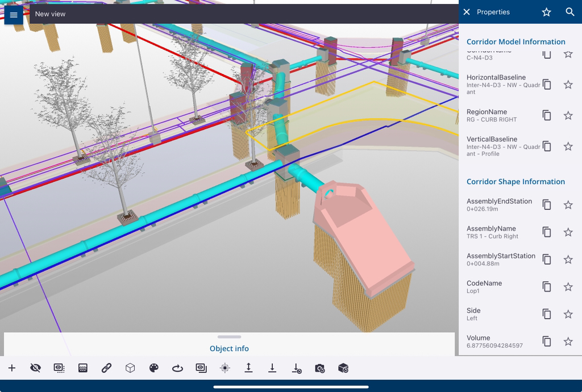The width and height of the screenshot is (582, 392).
Task: Favorite the VerticalBaseline property
Action: coord(568,146)
